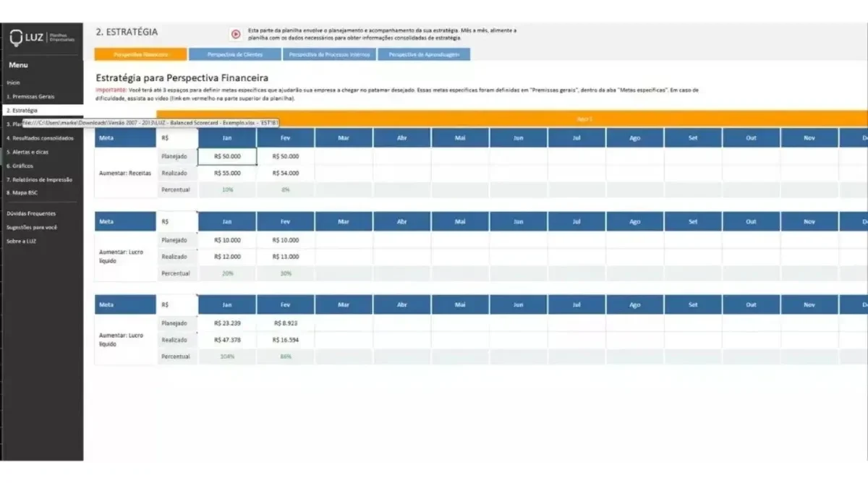Open 5. Alertas e dicas
Image resolution: width=868 pixels, height=483 pixels.
coord(28,152)
